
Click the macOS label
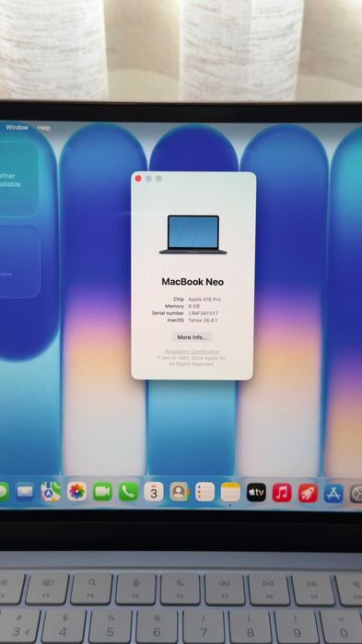(176, 321)
